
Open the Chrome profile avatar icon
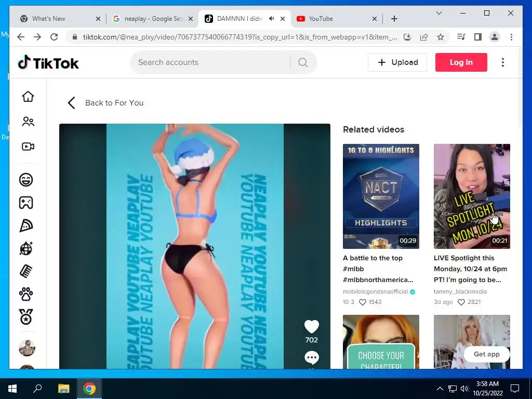pyautogui.click(x=495, y=37)
